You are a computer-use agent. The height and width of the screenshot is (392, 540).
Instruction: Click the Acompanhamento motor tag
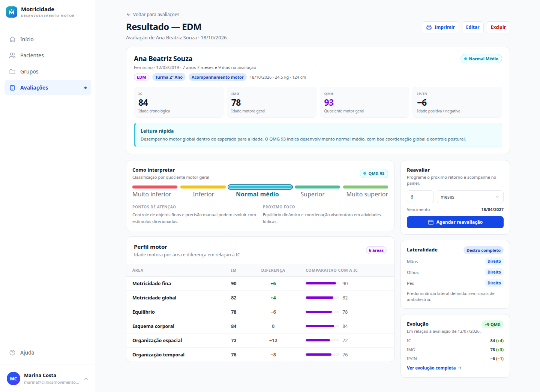[x=217, y=77]
